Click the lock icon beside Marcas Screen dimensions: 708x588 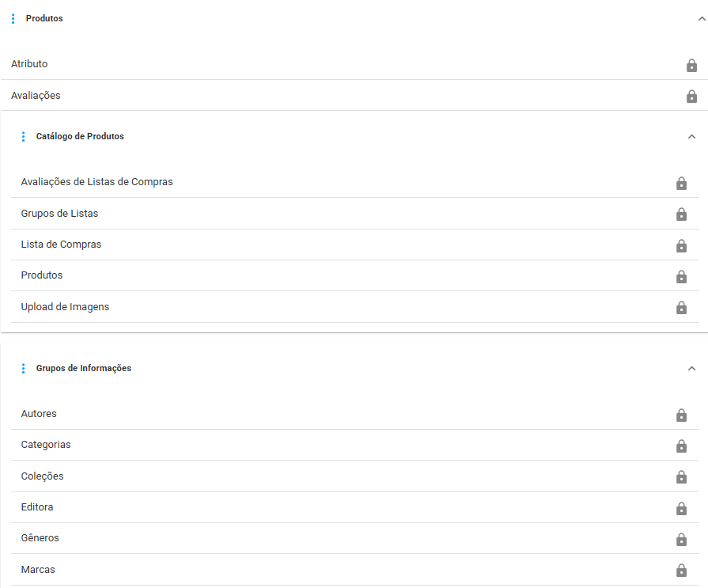click(x=681, y=571)
